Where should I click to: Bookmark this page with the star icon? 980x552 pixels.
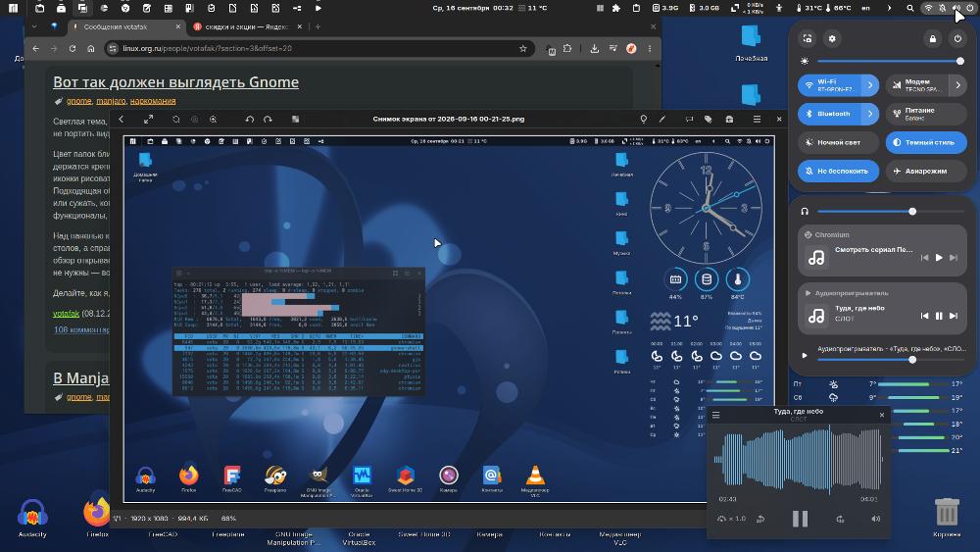[523, 49]
